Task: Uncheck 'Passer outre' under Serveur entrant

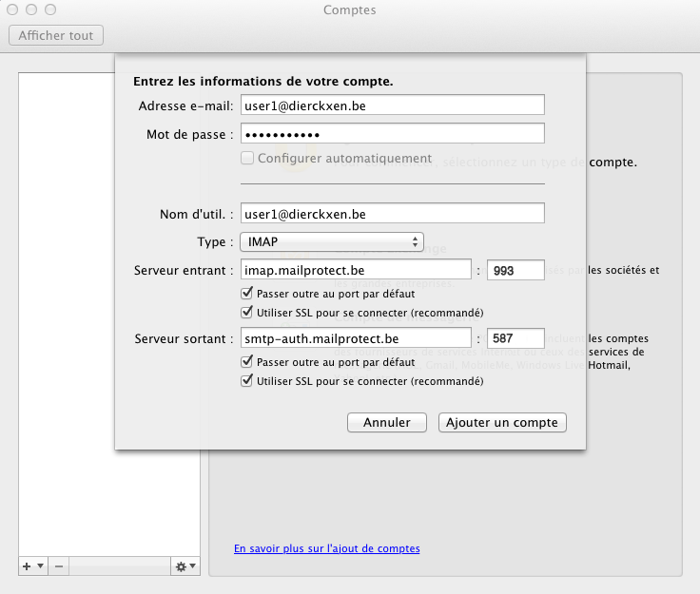Action: coord(248,295)
